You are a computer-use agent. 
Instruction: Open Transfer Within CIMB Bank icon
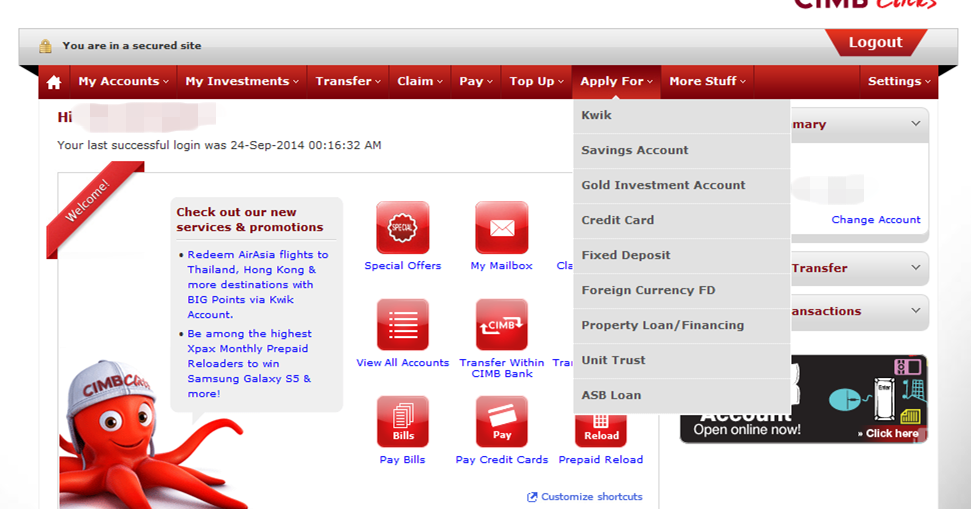coord(502,324)
